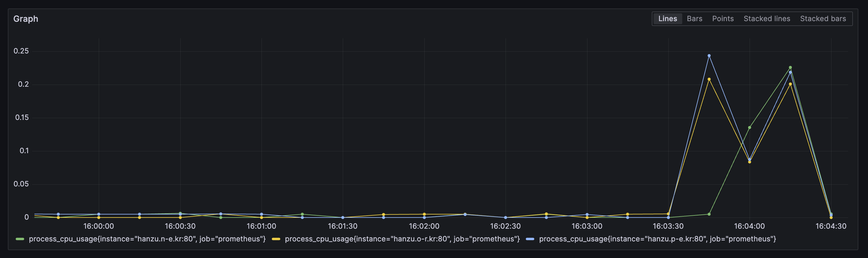Click yellow legend color swatch for o-r.kr
The width and height of the screenshot is (868, 258).
[276, 239]
